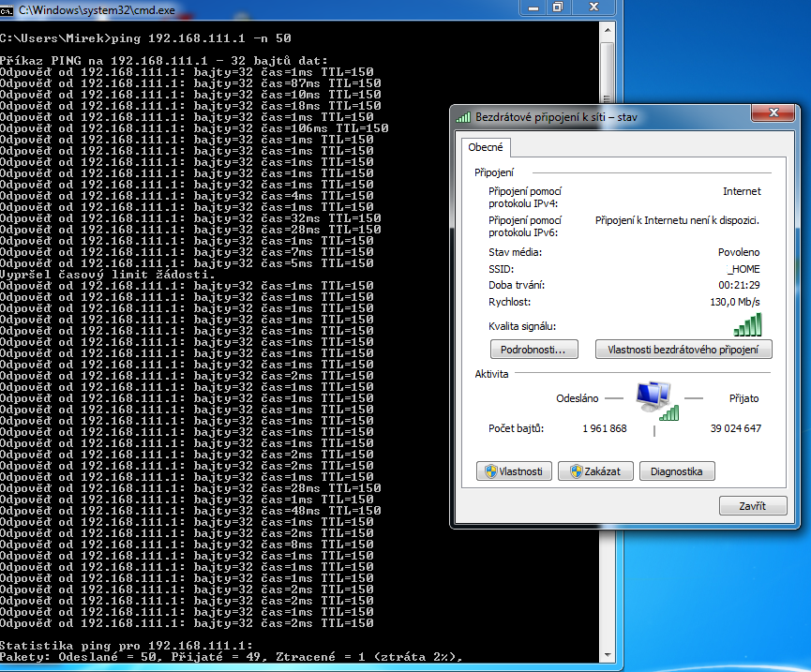Restore down the cmd.exe window
811x672 pixels.
[x=557, y=7]
